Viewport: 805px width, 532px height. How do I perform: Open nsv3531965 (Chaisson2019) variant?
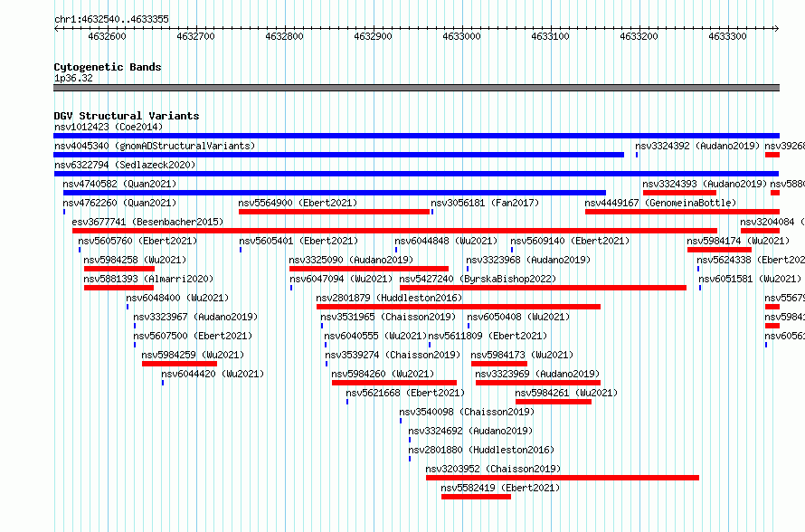[x=388, y=317]
